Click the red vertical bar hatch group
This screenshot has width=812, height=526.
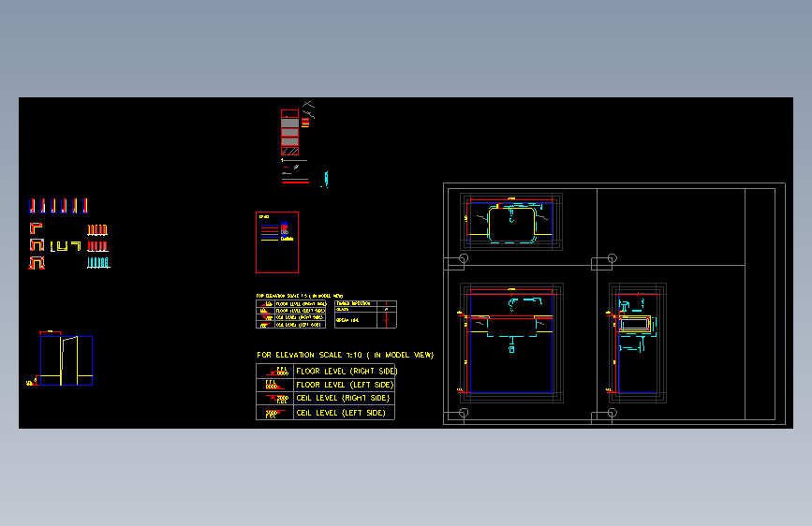[x=97, y=246]
